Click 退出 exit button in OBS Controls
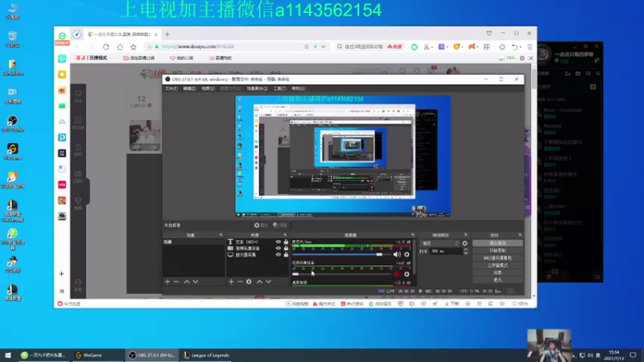644x362 pixels. [497, 280]
